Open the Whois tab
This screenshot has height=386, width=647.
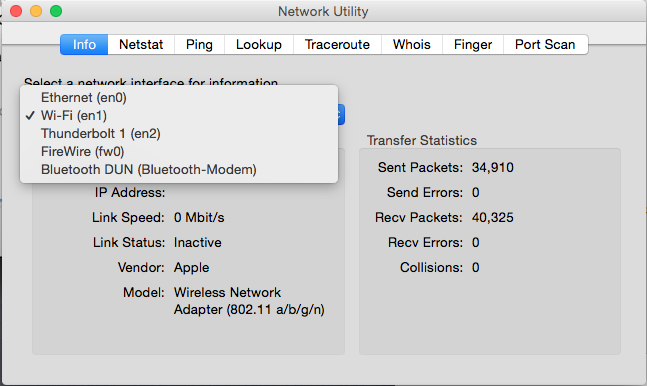(412, 45)
